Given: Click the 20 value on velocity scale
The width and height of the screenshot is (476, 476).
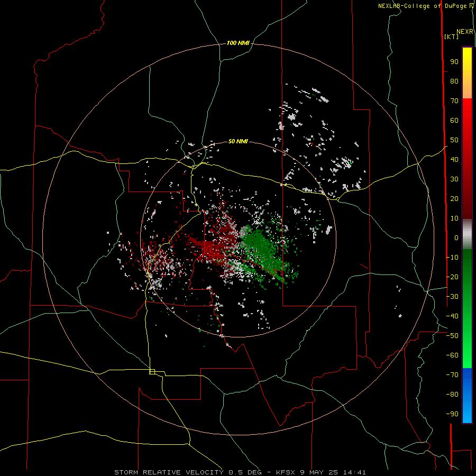Looking at the screenshot, I should click(454, 199).
